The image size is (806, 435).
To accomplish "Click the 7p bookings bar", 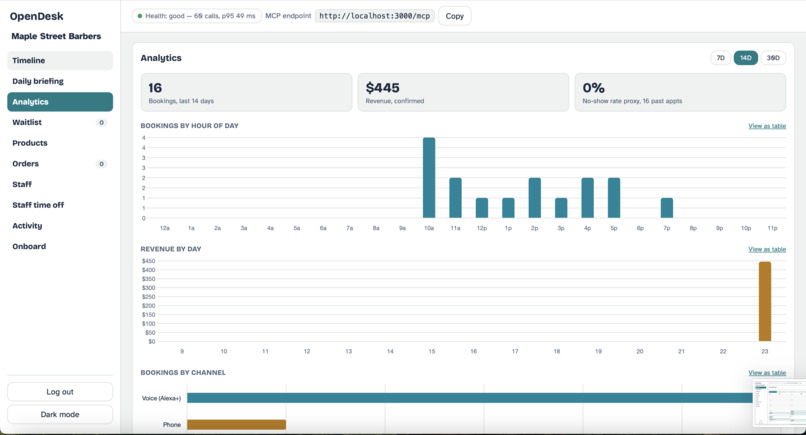I will pyautogui.click(x=667, y=208).
